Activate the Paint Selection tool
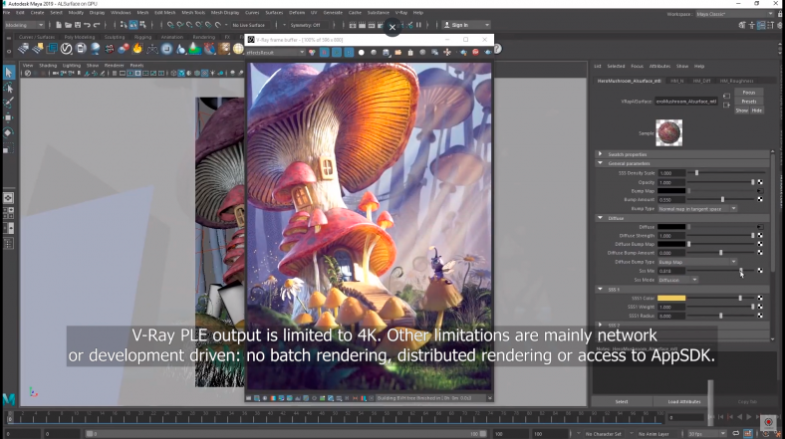785x439 pixels. 9,103
